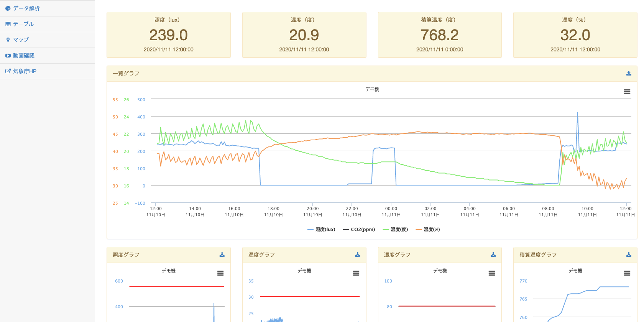Click the 積算温度グラフ panel title
Viewport: 644px width, 322px height.
click(538, 255)
